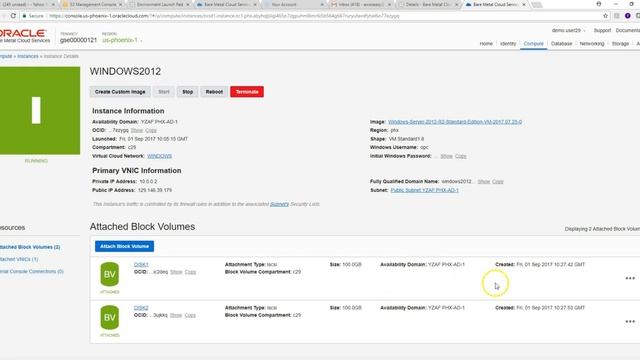Close the active Bare Metal Cloud tab
The height and width of the screenshot is (360, 640).
524,4
